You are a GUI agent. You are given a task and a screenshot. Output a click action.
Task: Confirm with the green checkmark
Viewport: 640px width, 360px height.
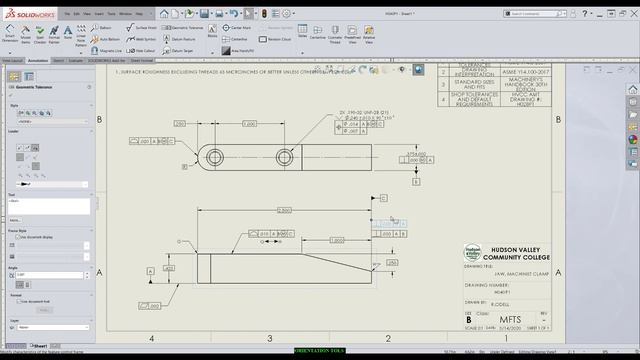point(11,95)
